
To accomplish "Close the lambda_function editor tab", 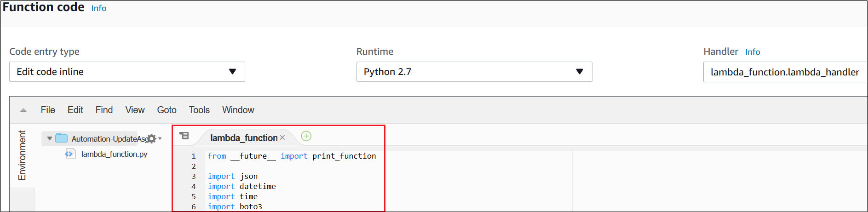I will tap(282, 138).
